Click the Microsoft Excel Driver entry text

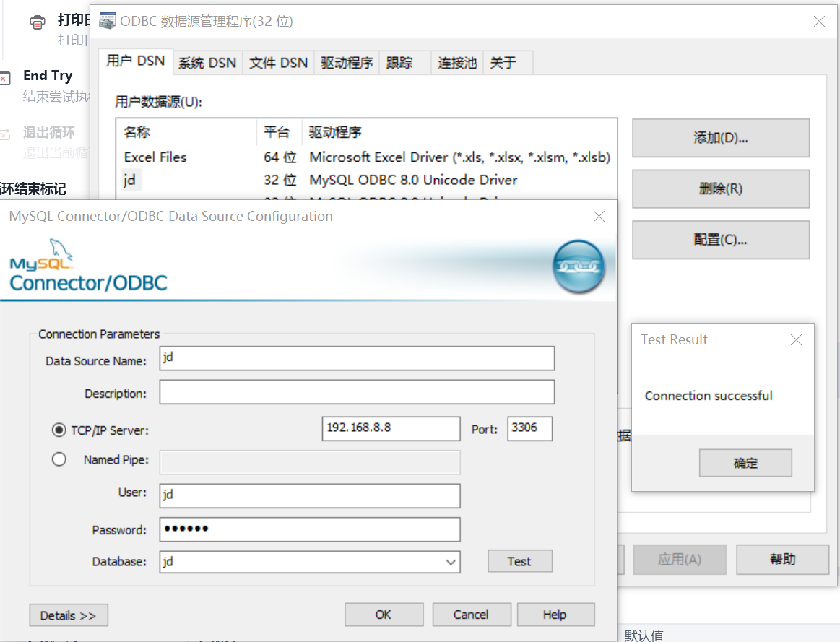point(459,157)
